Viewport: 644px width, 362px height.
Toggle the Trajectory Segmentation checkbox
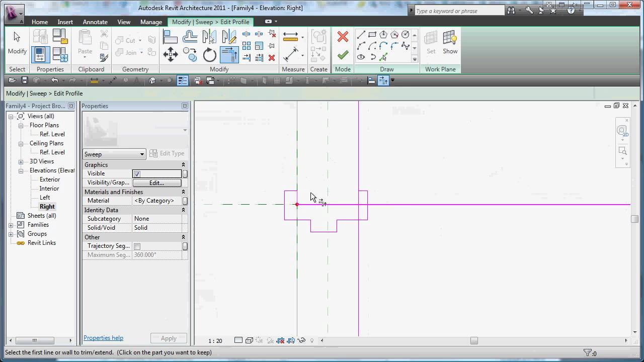pos(137,246)
